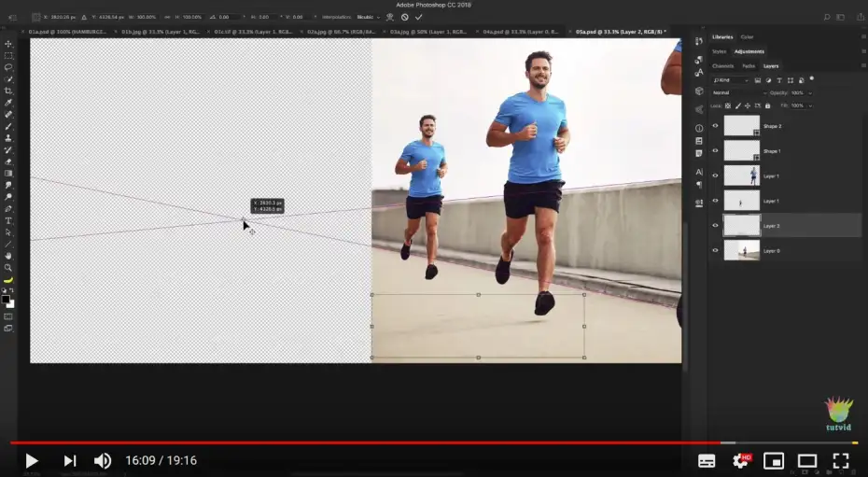Toggle layer filtering on/off switch

coord(812,78)
